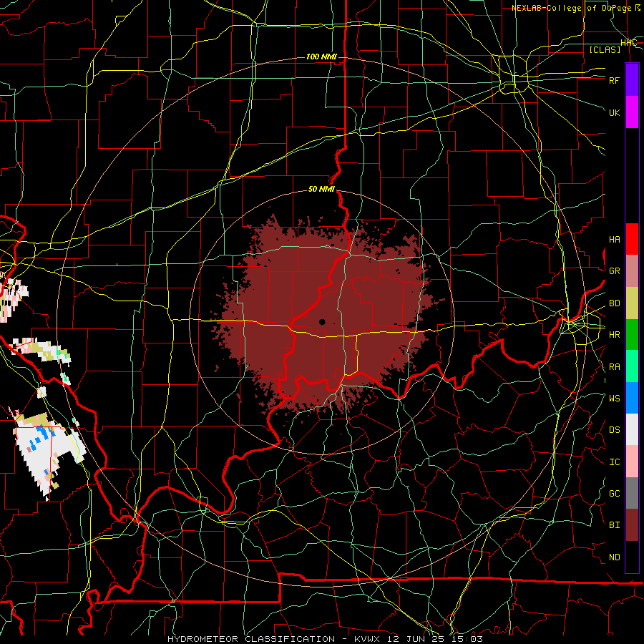The height and width of the screenshot is (644, 644).
Task: Click the GR legend color block
Action: [632, 271]
